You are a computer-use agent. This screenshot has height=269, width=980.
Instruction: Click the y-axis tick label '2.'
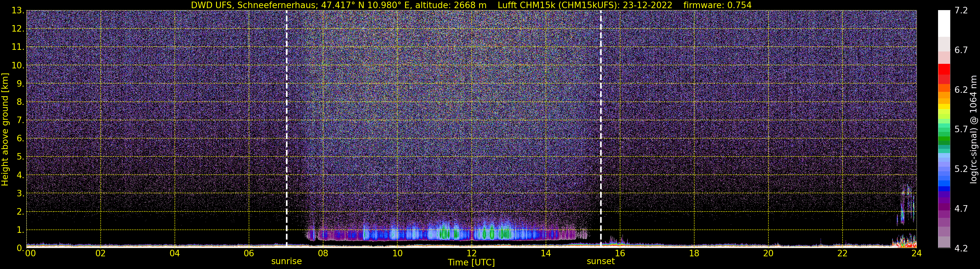[20, 212]
